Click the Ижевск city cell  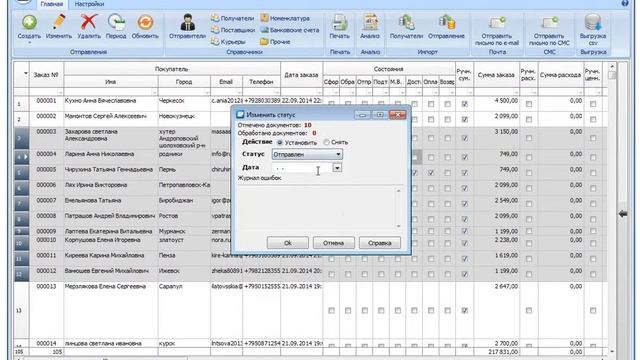184,274
